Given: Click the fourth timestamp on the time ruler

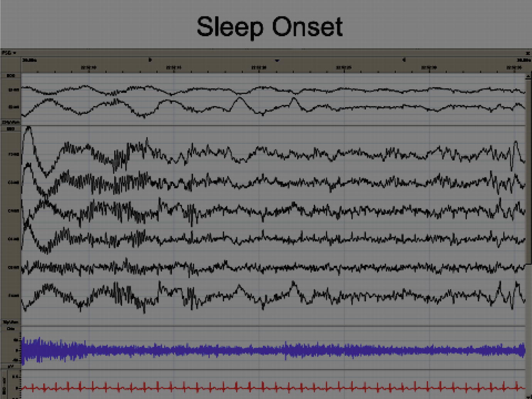Looking at the screenshot, I should pyautogui.click(x=344, y=68).
